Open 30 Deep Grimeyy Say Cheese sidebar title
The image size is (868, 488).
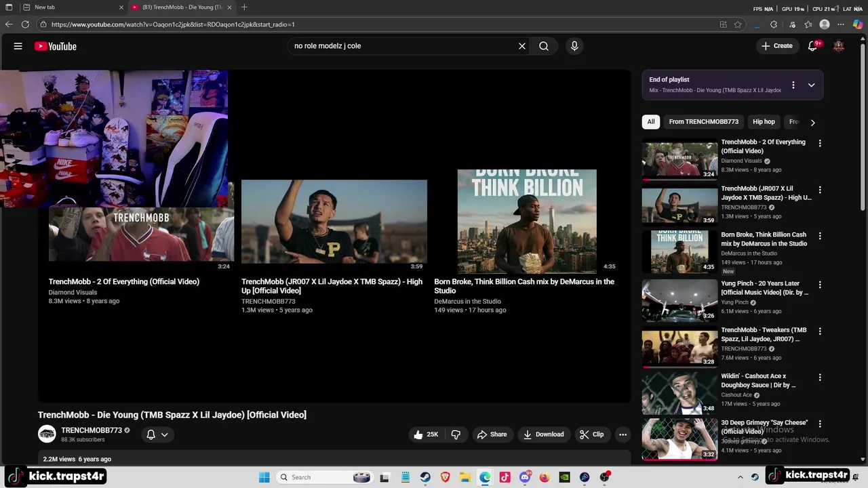[x=763, y=428]
